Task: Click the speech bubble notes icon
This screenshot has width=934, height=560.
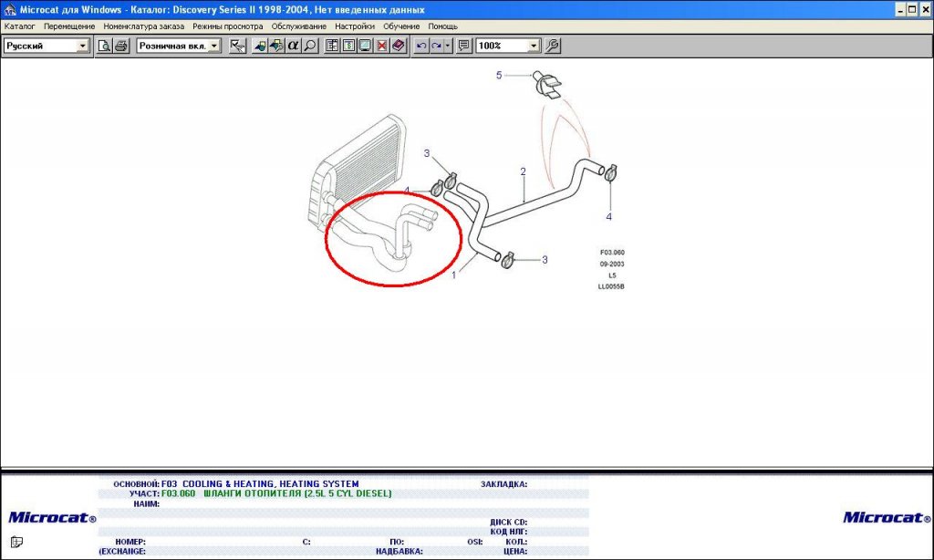Action: click(x=464, y=46)
